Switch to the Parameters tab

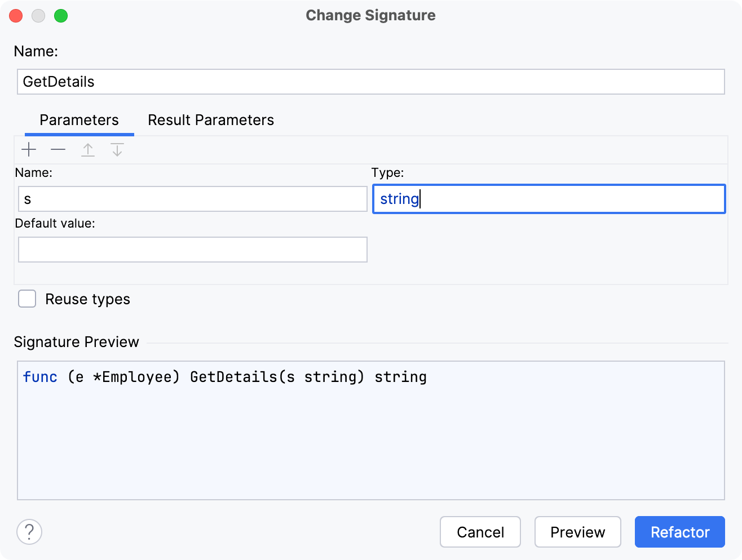click(79, 120)
